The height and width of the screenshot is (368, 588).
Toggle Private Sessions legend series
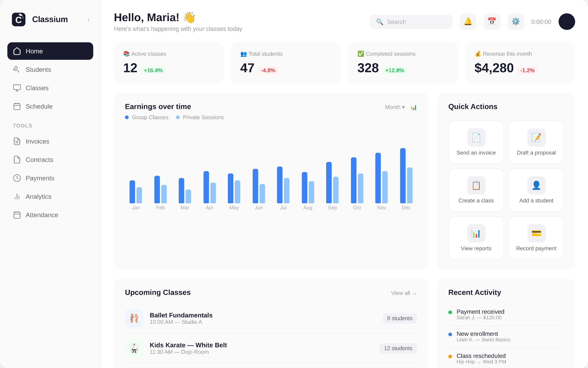tap(200, 117)
